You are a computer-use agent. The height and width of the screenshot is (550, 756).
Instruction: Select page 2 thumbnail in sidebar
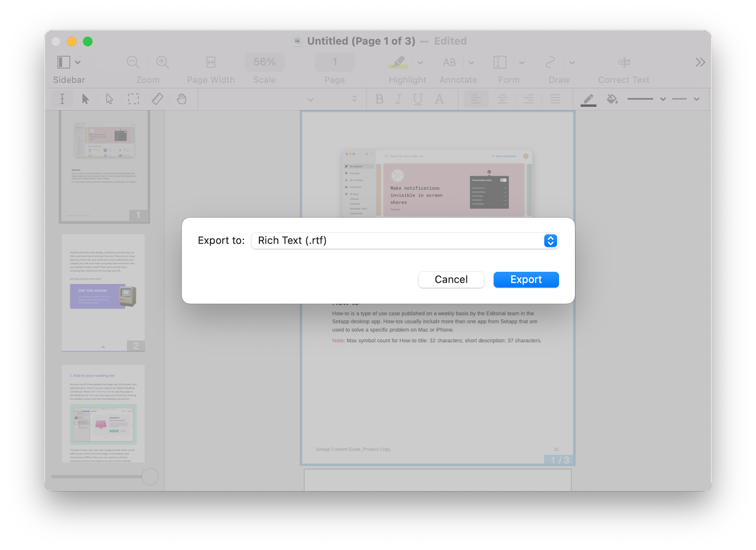coord(103,293)
